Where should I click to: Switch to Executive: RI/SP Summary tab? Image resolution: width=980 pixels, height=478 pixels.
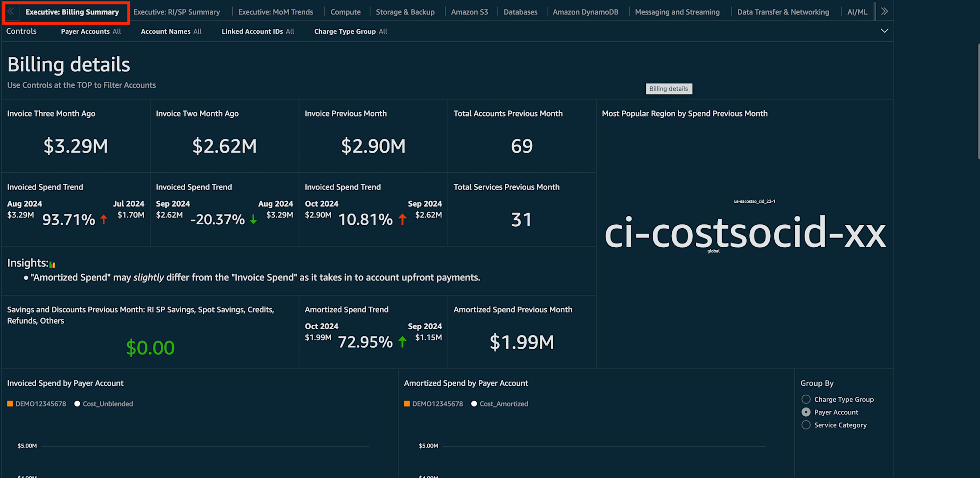point(176,12)
